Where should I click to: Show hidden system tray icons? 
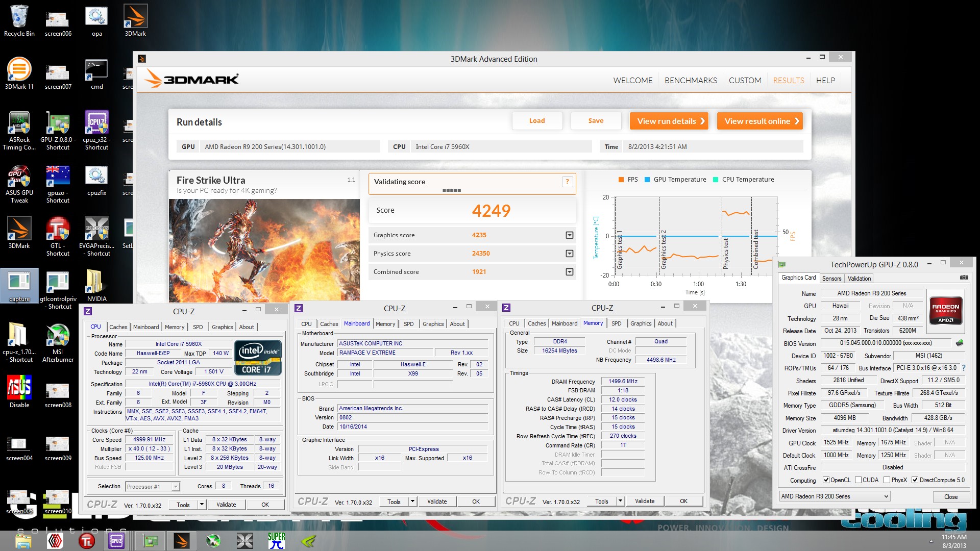(x=931, y=541)
